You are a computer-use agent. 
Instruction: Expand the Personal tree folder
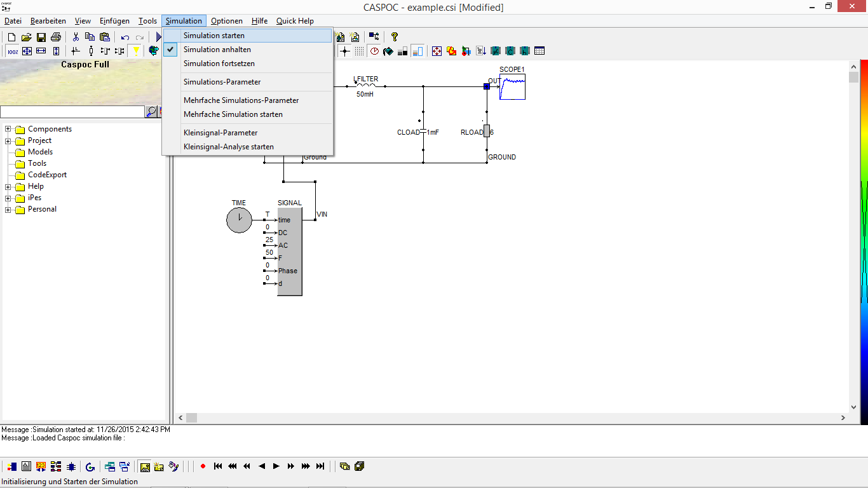pos(8,209)
